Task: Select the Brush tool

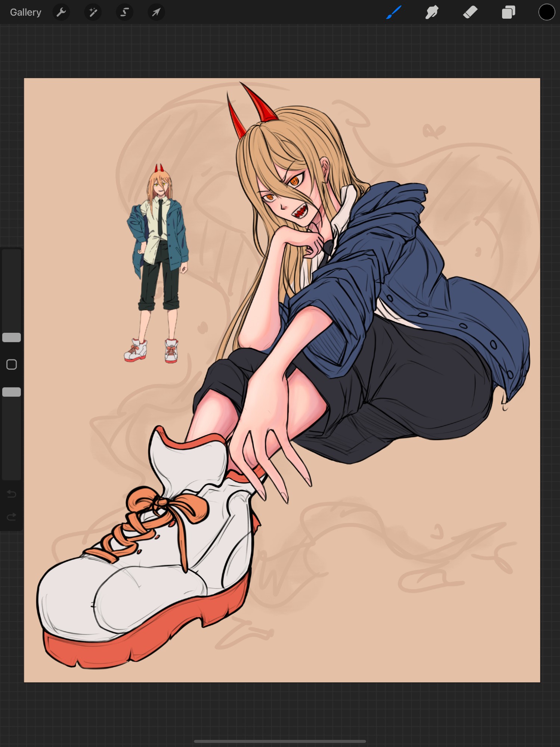Action: tap(394, 12)
